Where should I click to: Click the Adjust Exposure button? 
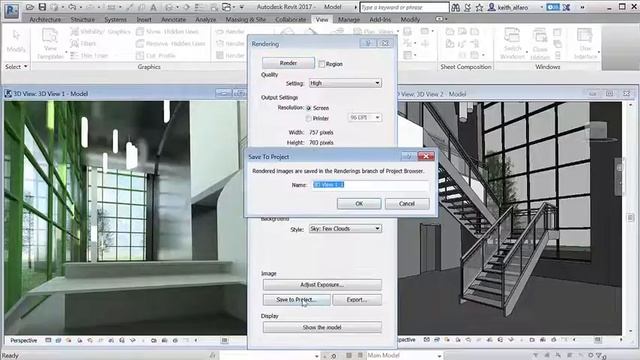[x=322, y=284]
